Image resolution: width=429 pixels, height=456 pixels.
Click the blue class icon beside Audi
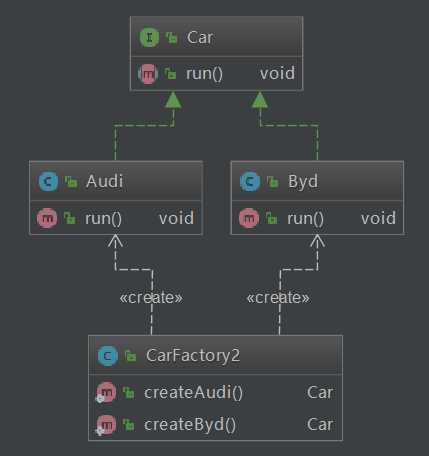coord(48,182)
